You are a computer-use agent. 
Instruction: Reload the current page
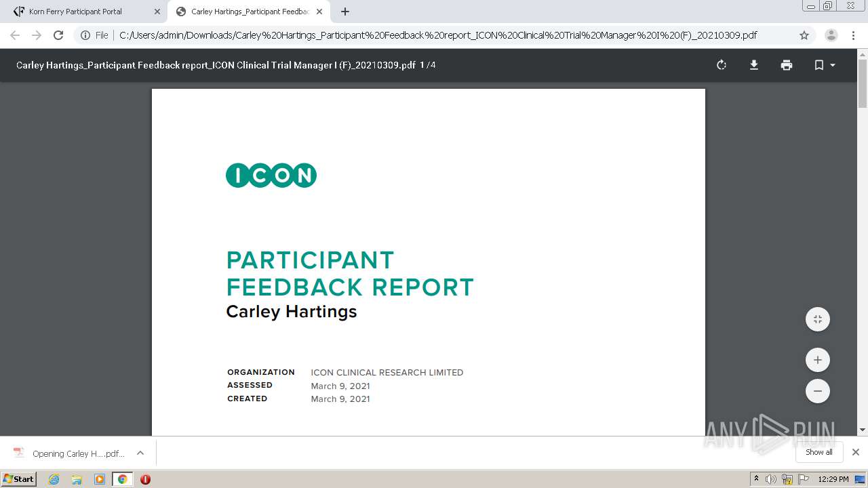coord(58,35)
